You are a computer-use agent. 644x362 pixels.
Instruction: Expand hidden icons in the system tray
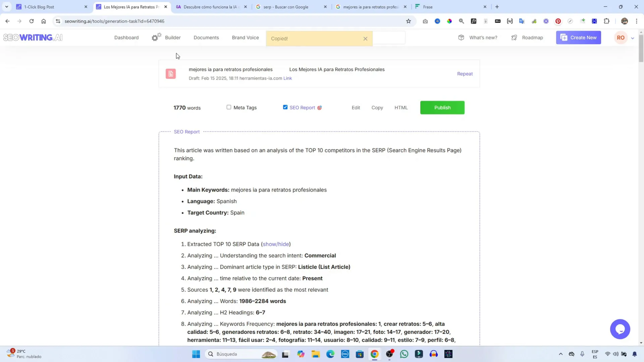(x=560, y=354)
